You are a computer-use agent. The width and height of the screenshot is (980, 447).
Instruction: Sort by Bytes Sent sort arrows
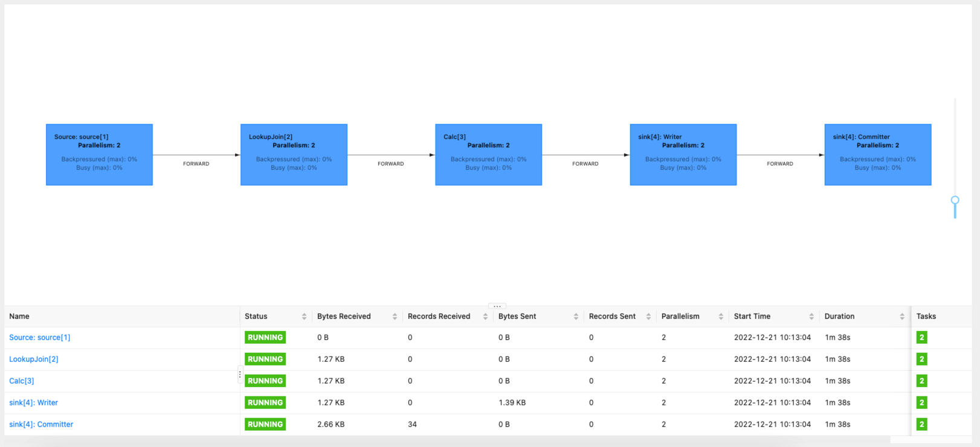tap(576, 317)
